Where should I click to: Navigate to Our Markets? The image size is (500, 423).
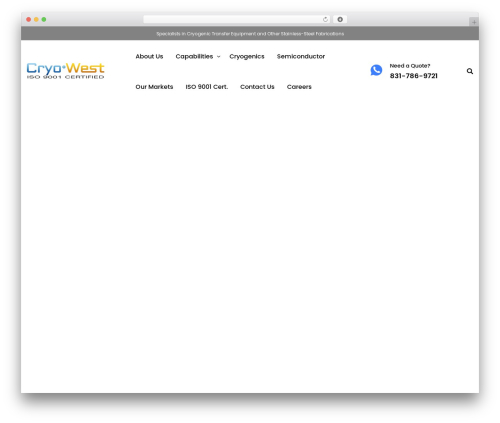154,87
